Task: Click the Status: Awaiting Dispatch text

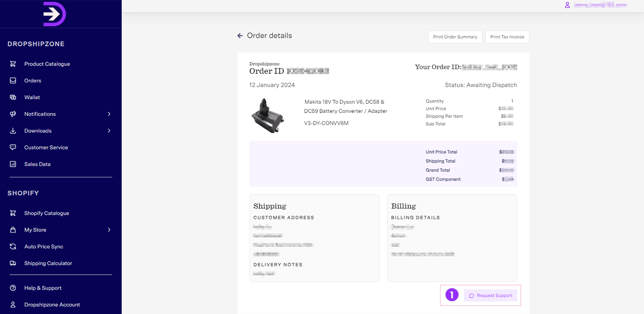Action: coord(481,85)
